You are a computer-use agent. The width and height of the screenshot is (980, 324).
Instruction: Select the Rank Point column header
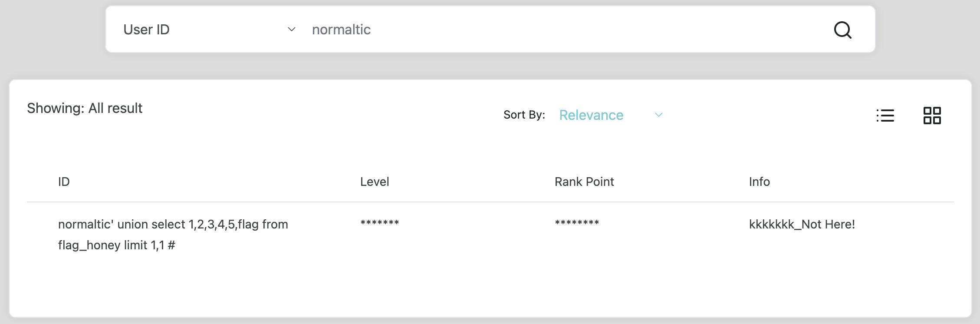(x=584, y=182)
